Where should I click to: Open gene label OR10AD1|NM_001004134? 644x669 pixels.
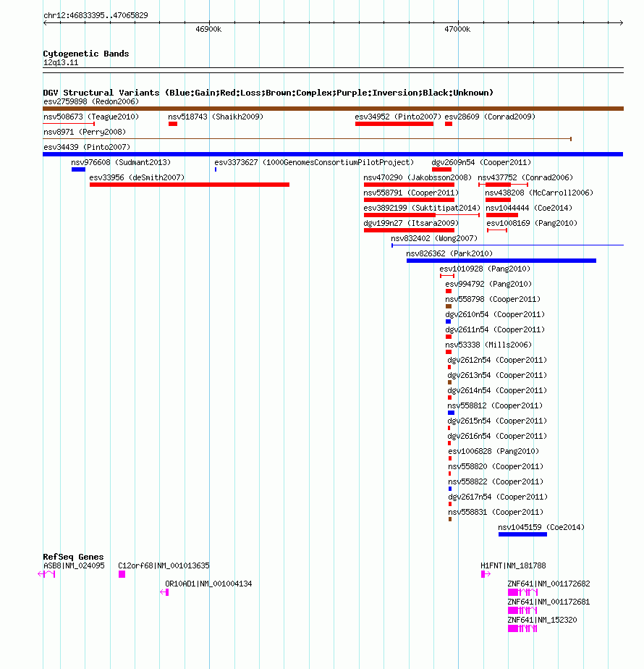point(208,584)
